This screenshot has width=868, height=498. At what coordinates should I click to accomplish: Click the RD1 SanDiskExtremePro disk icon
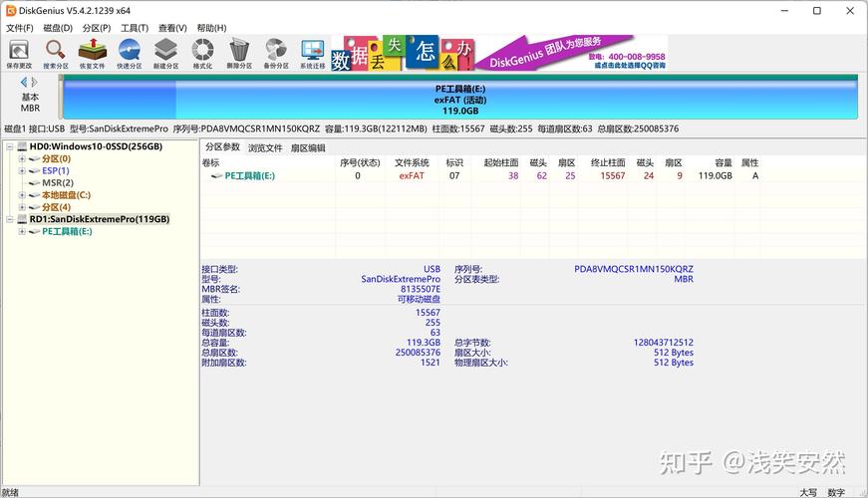coord(22,219)
